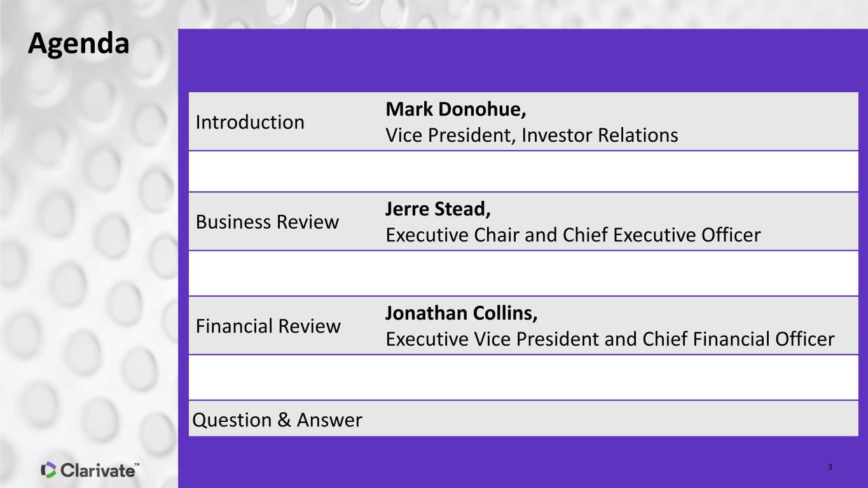Screen dimensions: 868x488
Task: Select Executive Chair and Chief Executive Officer text
Action: point(573,235)
